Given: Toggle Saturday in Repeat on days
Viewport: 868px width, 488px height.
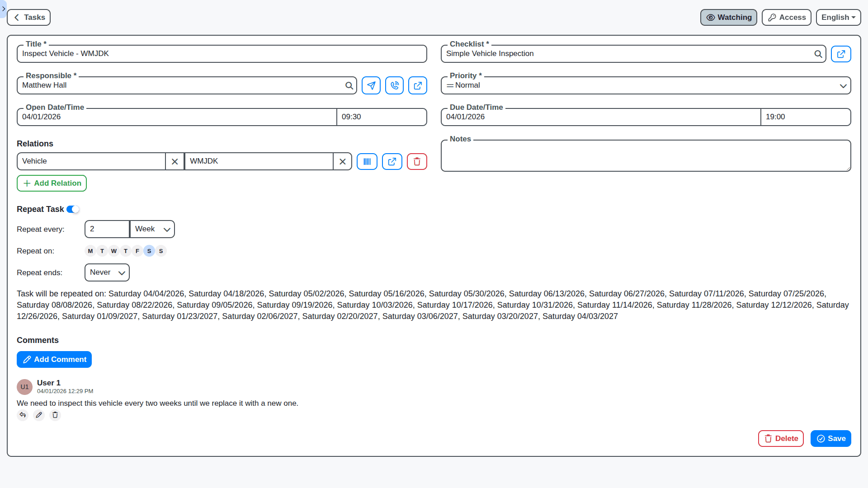Looking at the screenshot, I should point(149,251).
